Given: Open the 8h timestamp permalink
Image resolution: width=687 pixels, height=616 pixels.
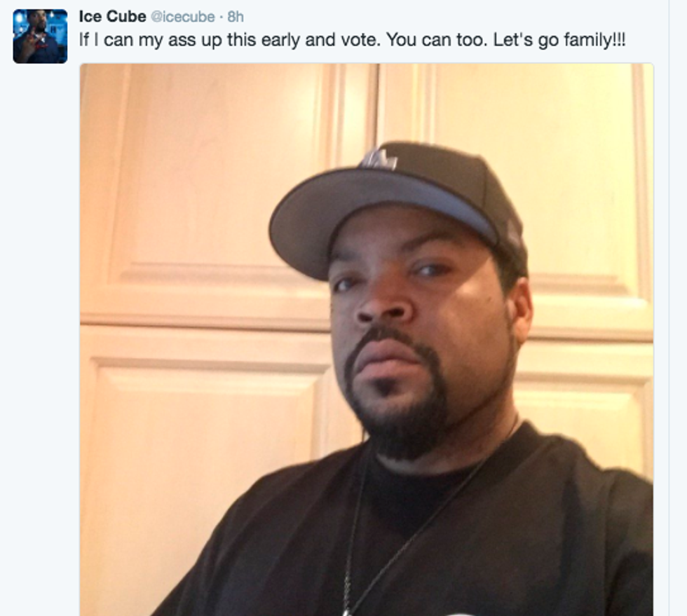Looking at the screenshot, I should [x=236, y=17].
